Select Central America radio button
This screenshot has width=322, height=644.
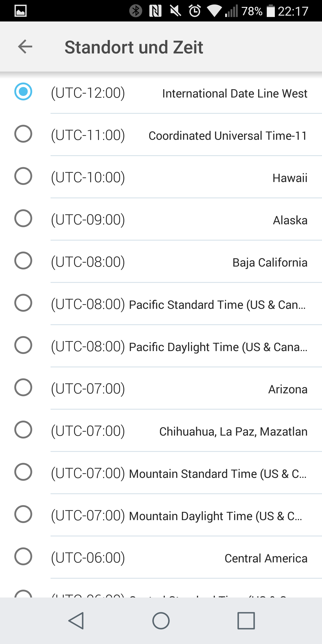pos(23,556)
